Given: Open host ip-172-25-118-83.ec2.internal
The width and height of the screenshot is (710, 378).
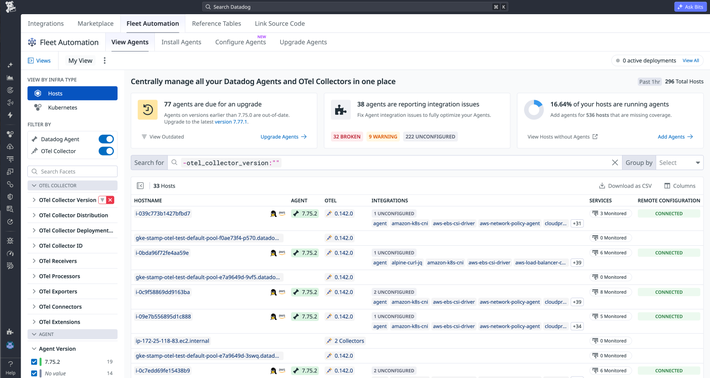Looking at the screenshot, I should point(172,341).
